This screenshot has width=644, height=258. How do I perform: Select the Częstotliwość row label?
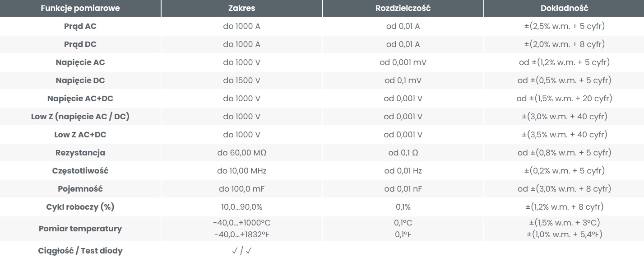click(x=80, y=171)
